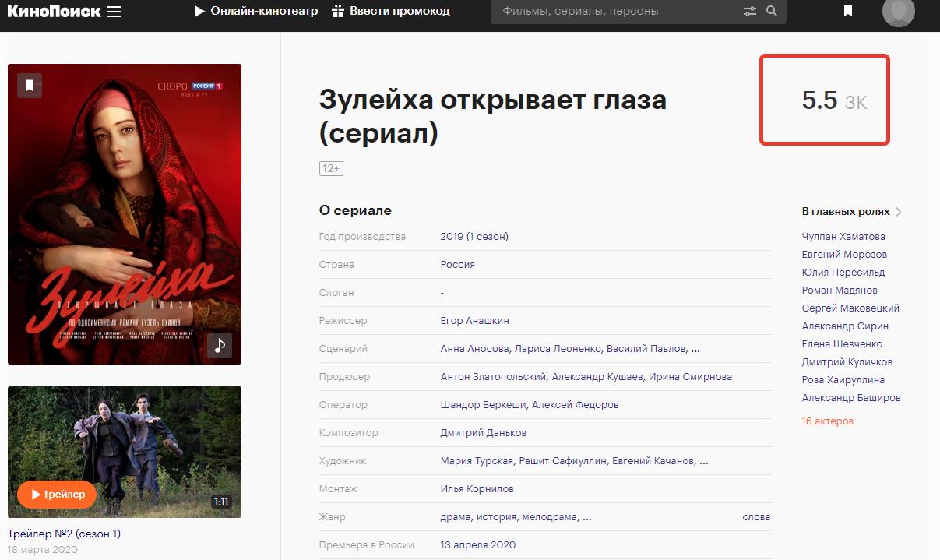Open producer Ирина Смирнова page
The width and height of the screenshot is (940, 560).
691,376
